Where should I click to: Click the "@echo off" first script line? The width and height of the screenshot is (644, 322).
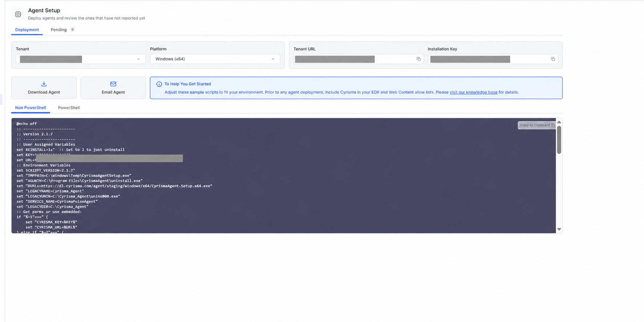pos(27,124)
